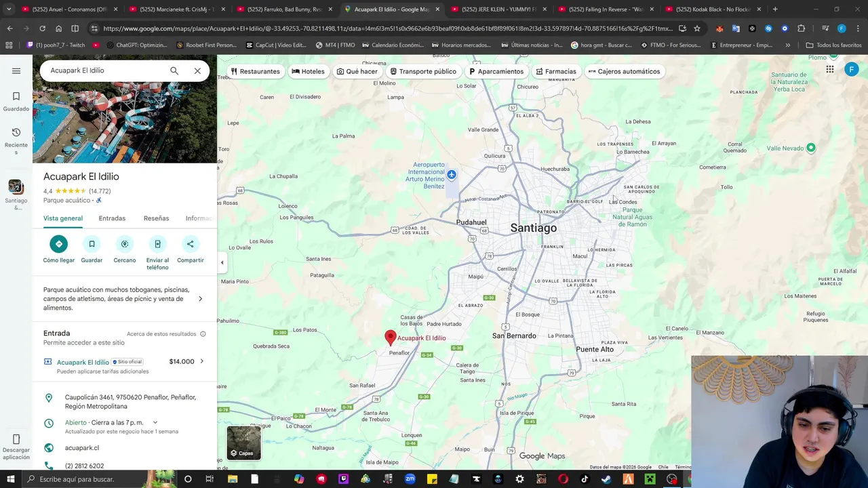Screen dimensions: 868x488
Task: Open the TikTok taskbar icon
Action: (585, 479)
